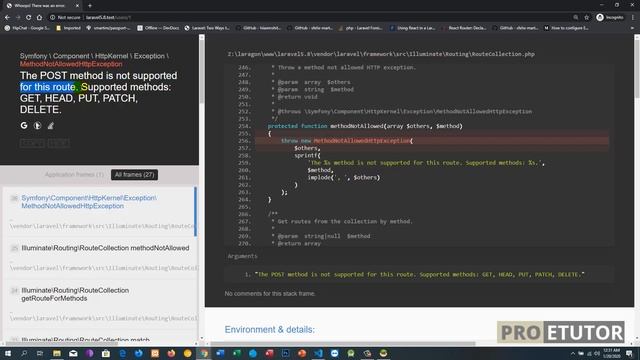
Task: Click the zoom magnifier icon in address bar
Action: pos(576,18)
